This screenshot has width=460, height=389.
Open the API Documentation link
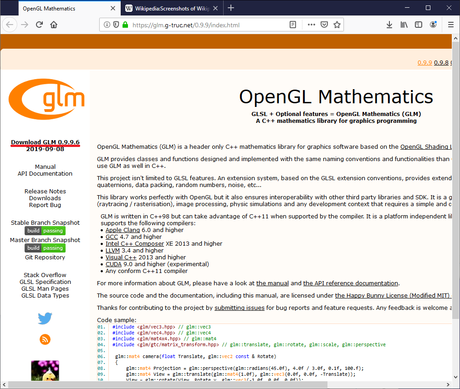click(45, 174)
